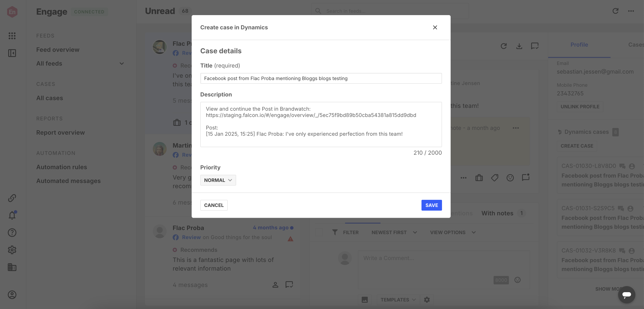Open the settings gear icon in sidebar
Screen dimensions: 644x309
pyautogui.click(x=12, y=250)
